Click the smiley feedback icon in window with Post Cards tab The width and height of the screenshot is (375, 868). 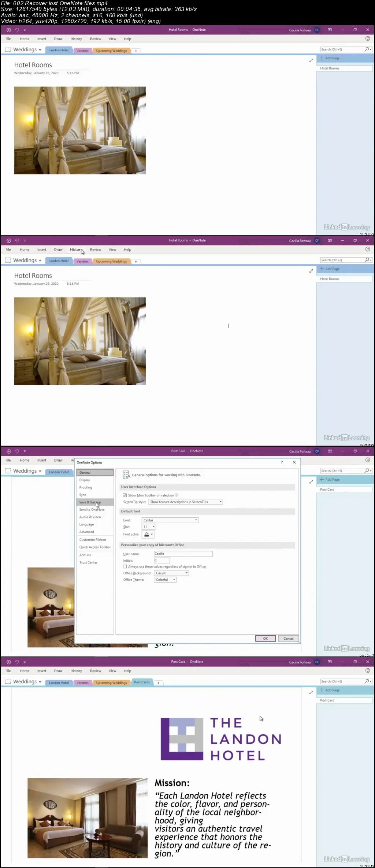click(368, 671)
